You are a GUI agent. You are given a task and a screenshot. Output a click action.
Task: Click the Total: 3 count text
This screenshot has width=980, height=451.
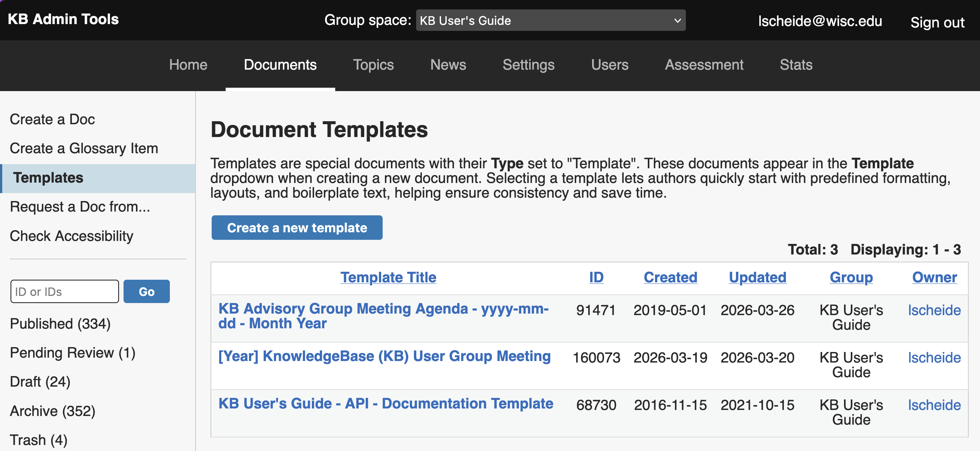[813, 250]
